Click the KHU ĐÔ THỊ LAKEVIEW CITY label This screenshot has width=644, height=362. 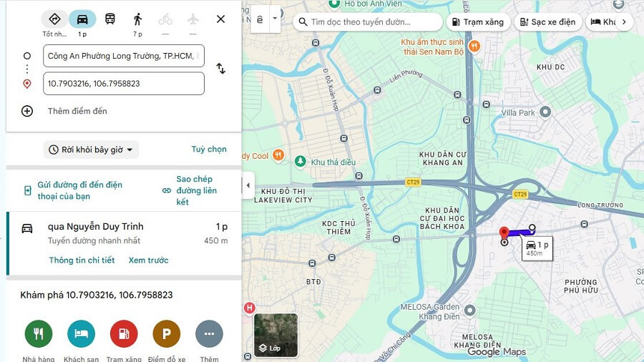point(283,196)
